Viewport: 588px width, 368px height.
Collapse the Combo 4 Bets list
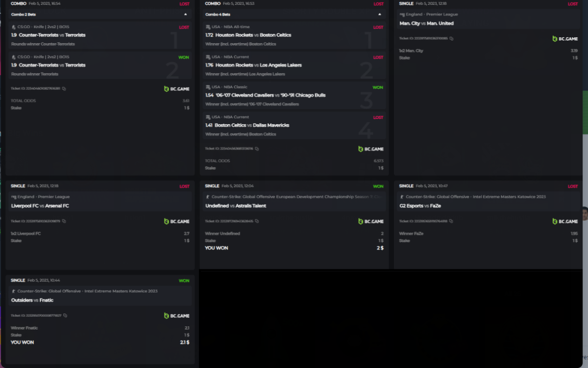pyautogui.click(x=379, y=14)
